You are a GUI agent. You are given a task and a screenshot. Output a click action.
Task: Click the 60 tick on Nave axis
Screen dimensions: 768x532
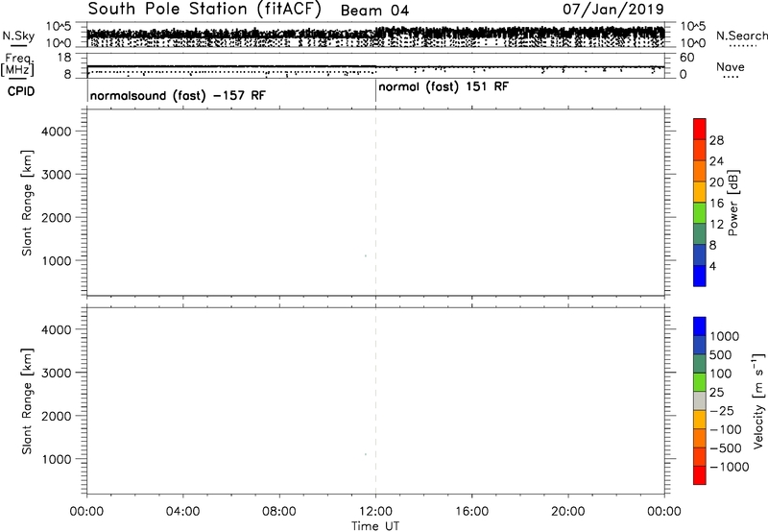point(686,58)
